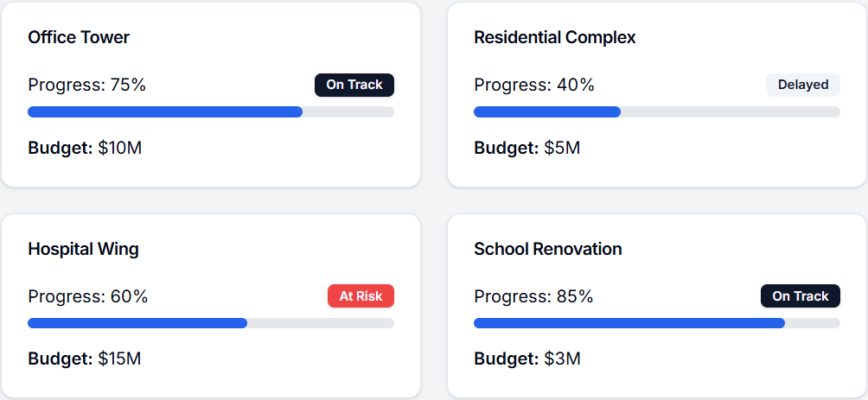Click School Renovation's On Track badge
The width and height of the screenshot is (868, 400).
click(801, 296)
